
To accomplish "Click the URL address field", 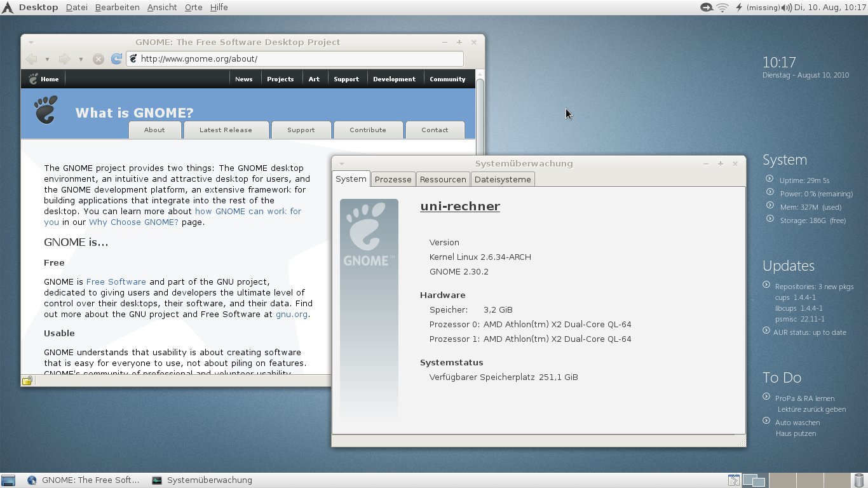I will pos(295,58).
